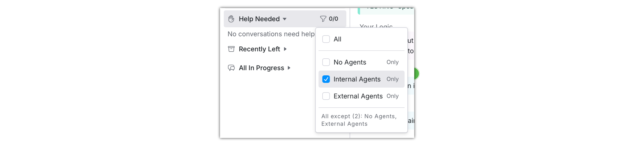Click the Recently Left archive box icon
Image resolution: width=644 pixels, height=146 pixels.
click(x=231, y=49)
